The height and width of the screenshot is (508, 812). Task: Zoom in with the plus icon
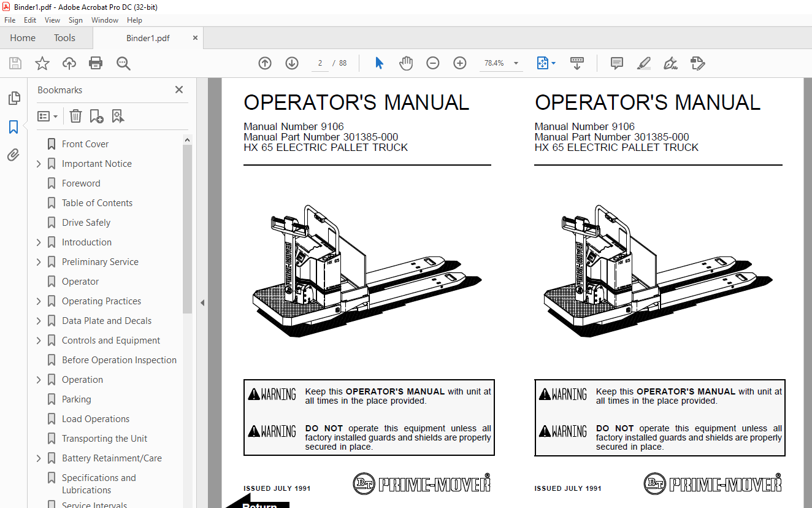tap(460, 63)
